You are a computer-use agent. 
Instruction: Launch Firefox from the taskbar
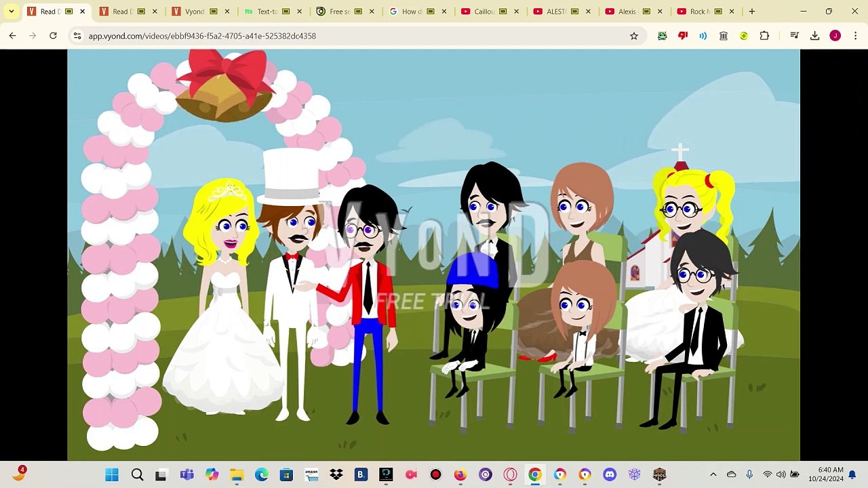[x=460, y=474]
